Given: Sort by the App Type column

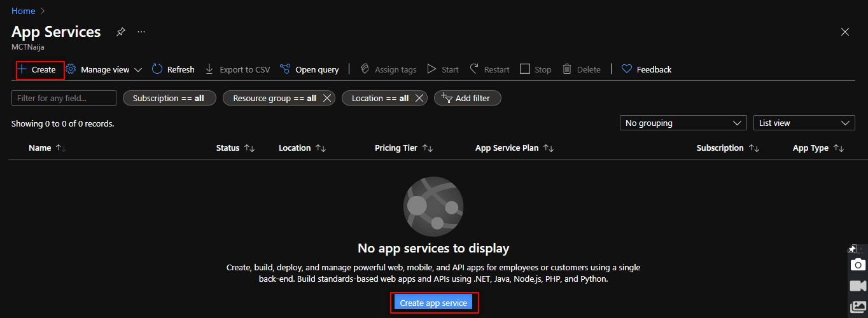Looking at the screenshot, I should tap(818, 148).
